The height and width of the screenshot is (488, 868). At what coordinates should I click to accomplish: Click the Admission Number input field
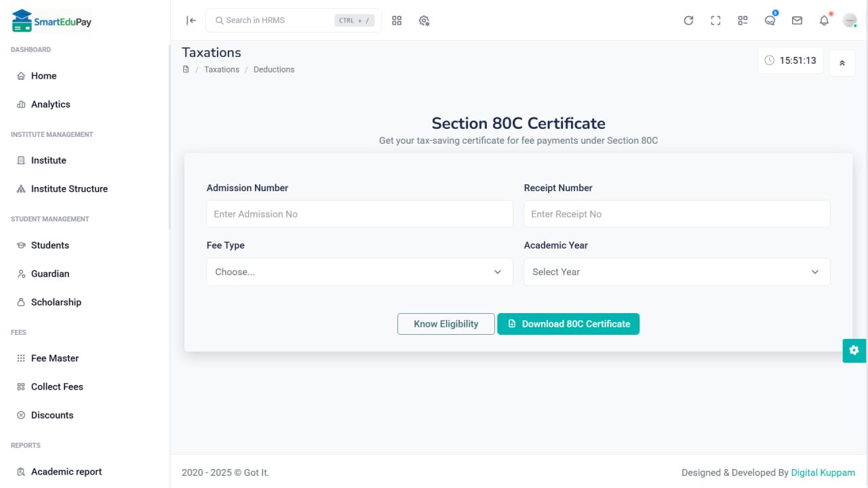point(359,213)
